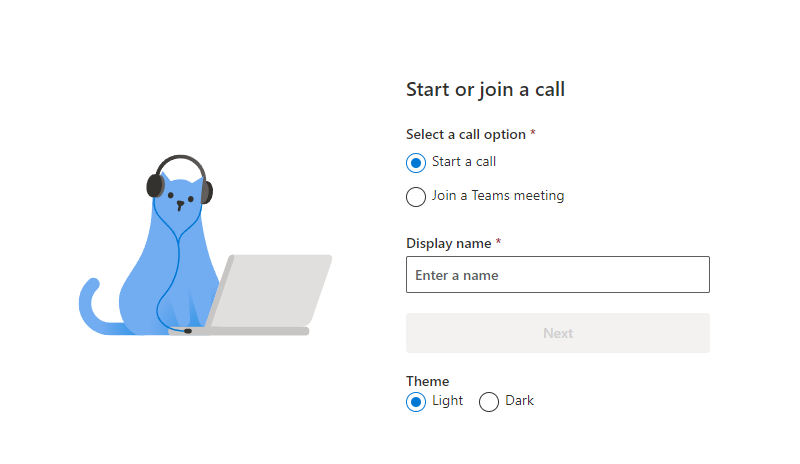This screenshot has width=800, height=464.
Task: Click the Theme section label
Action: pyautogui.click(x=428, y=381)
